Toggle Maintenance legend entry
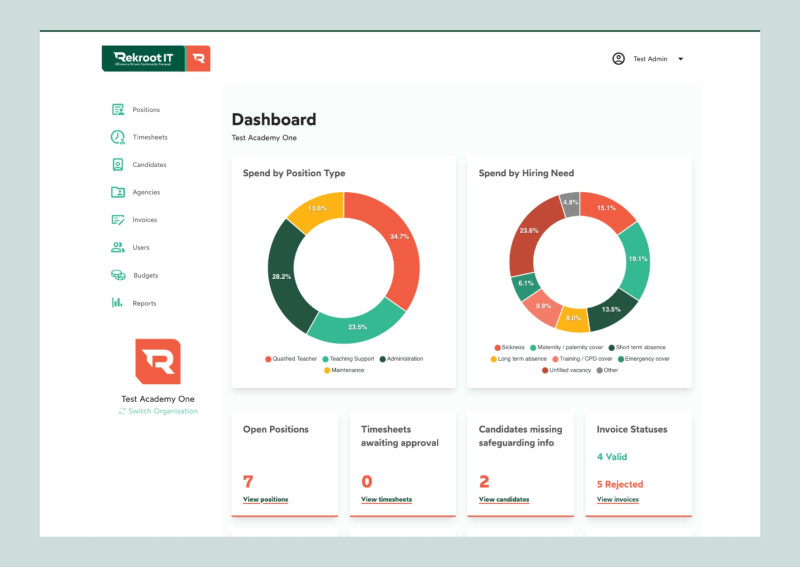The image size is (800, 567). 344,370
